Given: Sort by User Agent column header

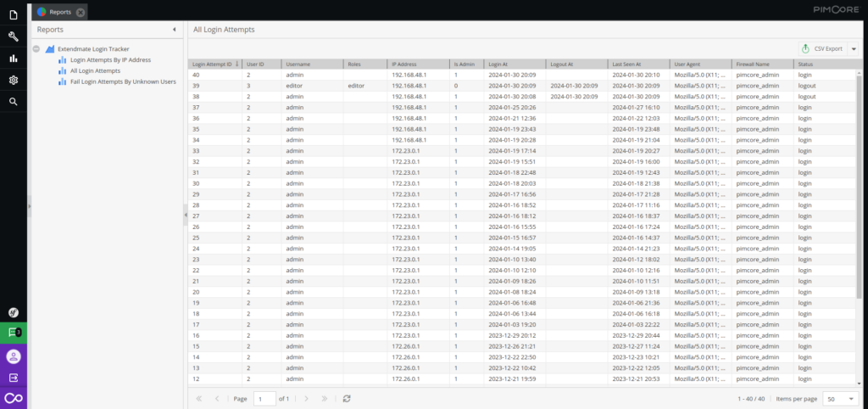Looking at the screenshot, I should [x=700, y=64].
